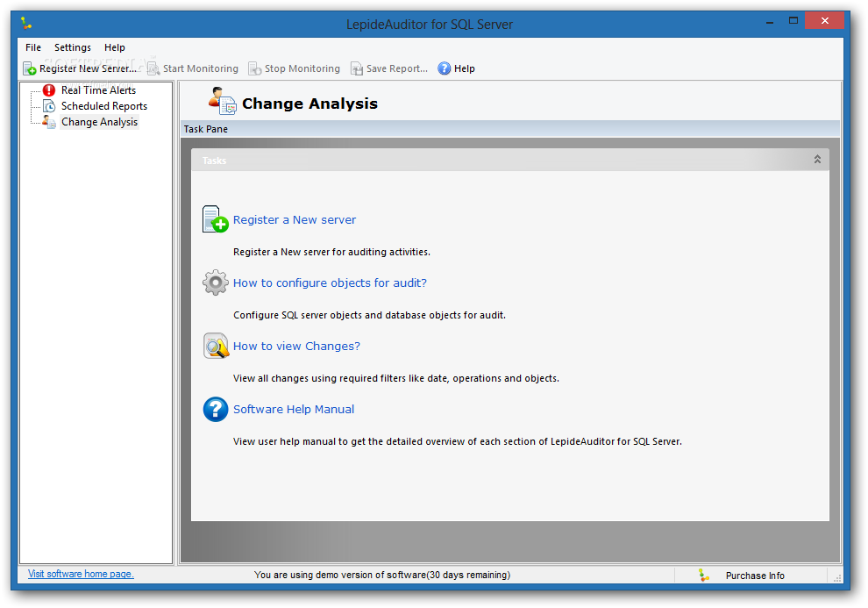Collapse the Tasks panel with the chevron
The image size is (868, 608).
817,160
